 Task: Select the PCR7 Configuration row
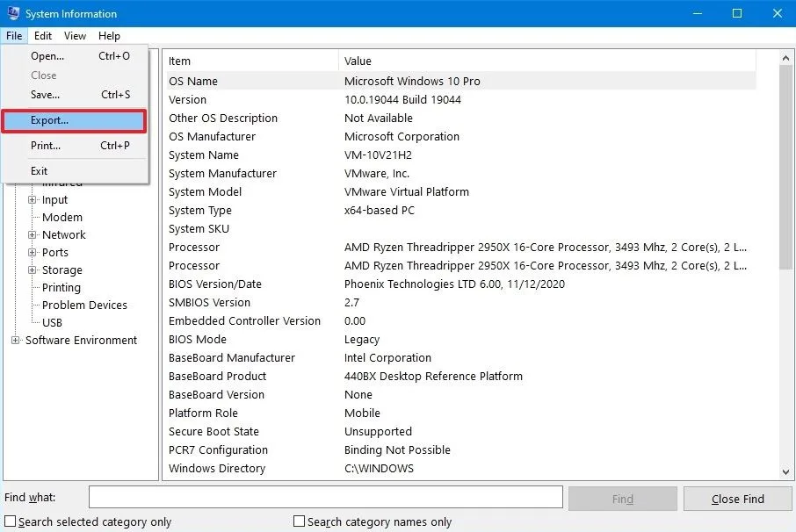461,449
